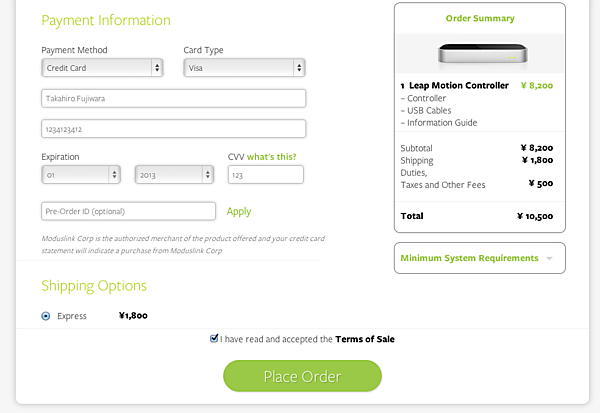The image size is (600, 413).
Task: Click the Leap Motion Controller product image
Action: pyautogui.click(x=480, y=53)
